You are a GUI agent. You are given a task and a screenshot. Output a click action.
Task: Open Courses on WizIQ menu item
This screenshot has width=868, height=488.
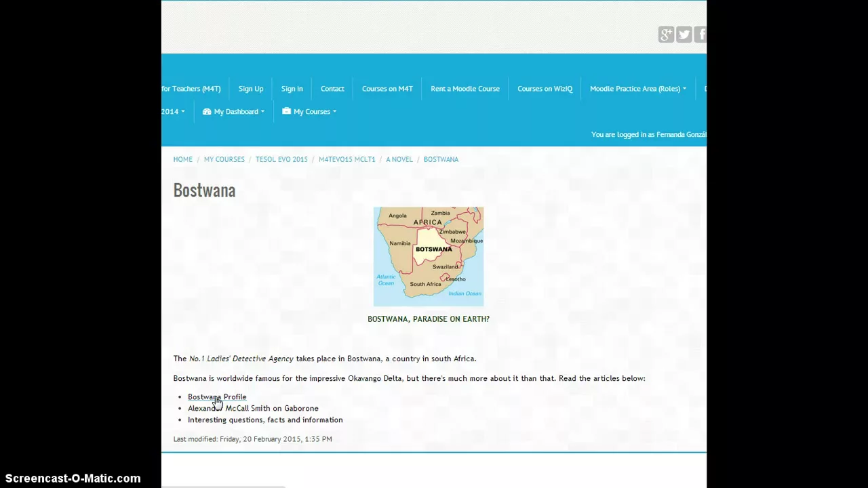coord(545,89)
